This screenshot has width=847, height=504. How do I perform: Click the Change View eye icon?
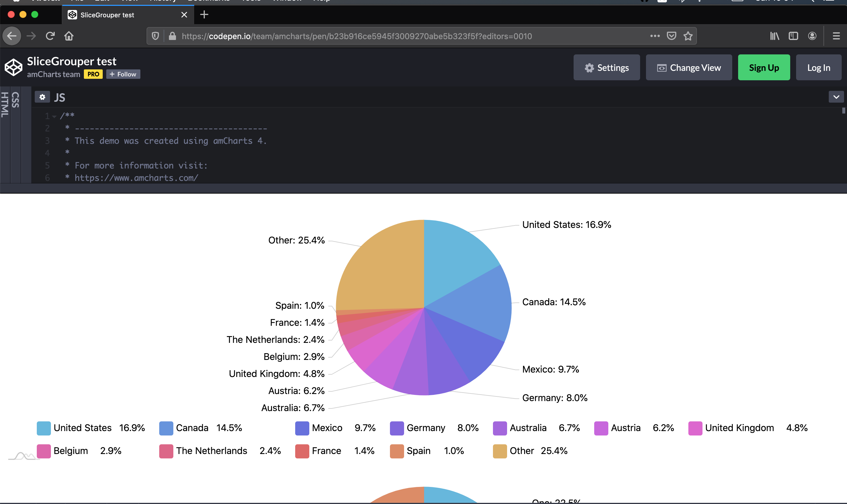click(661, 67)
